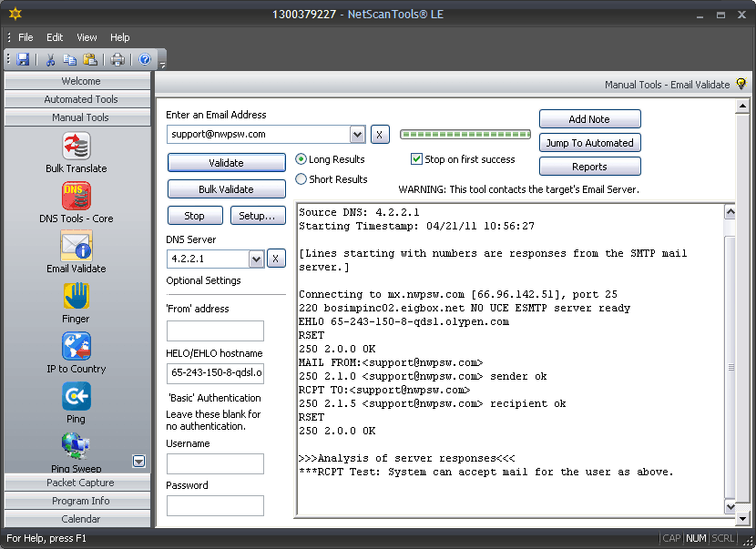Click the results pane scrollbar thumb

tap(730, 366)
